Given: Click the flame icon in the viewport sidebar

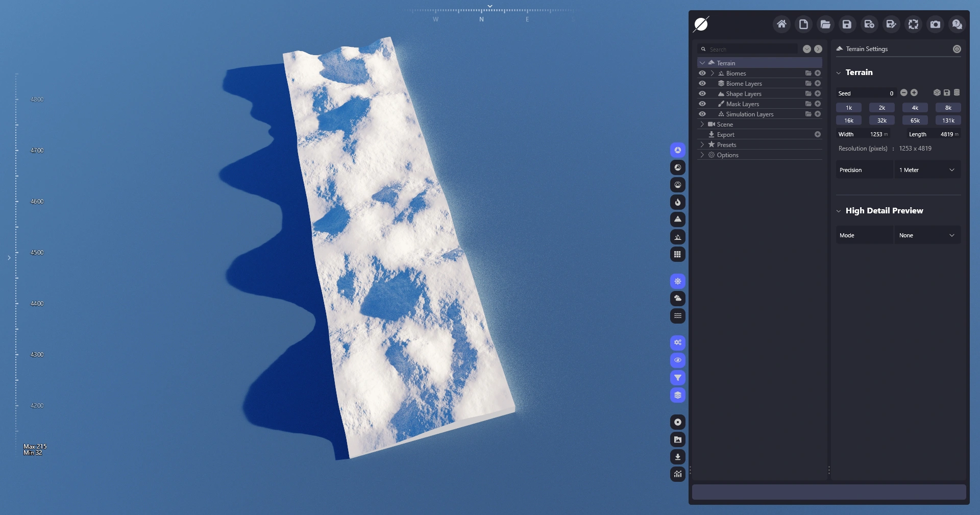Looking at the screenshot, I should 678,202.
